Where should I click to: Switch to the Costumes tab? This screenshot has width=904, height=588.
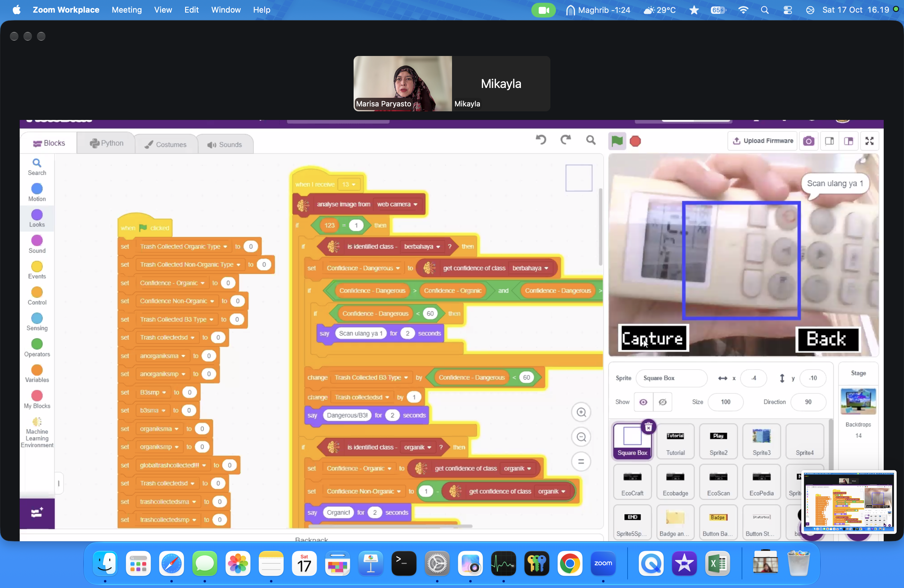tap(166, 144)
